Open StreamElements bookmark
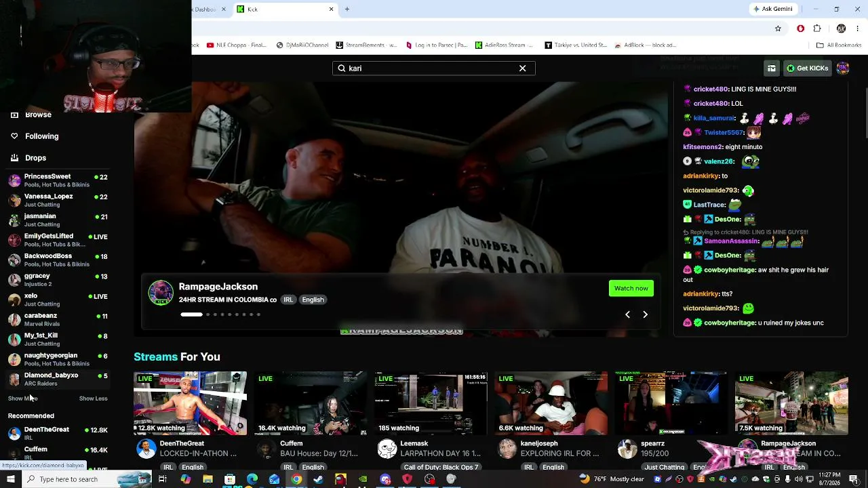This screenshot has width=868, height=488. click(367, 45)
